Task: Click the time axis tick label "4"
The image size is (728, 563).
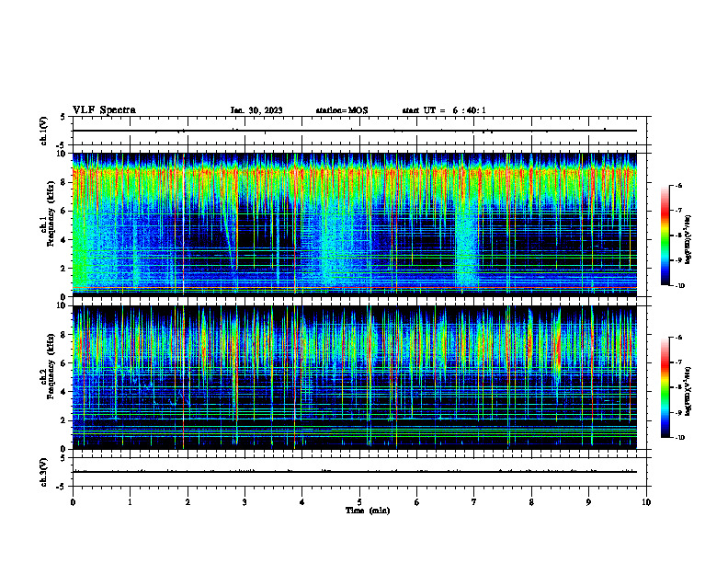Action: pos(302,502)
